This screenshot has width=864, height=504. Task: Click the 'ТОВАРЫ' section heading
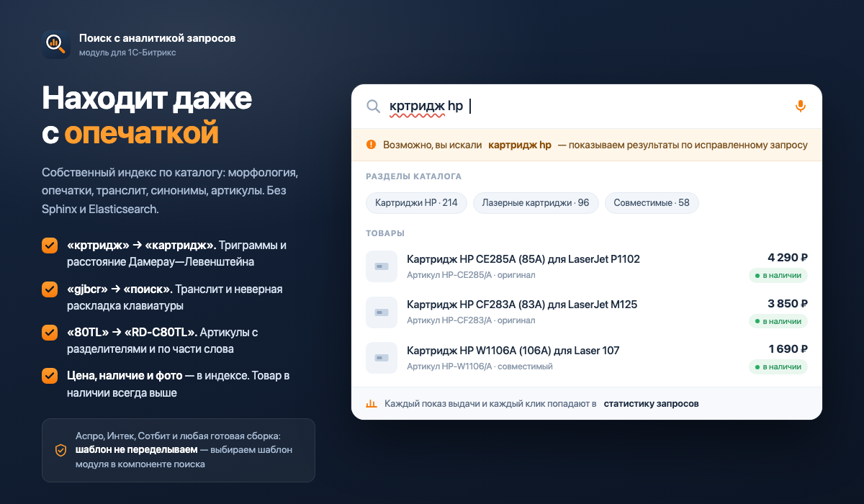[x=385, y=233]
